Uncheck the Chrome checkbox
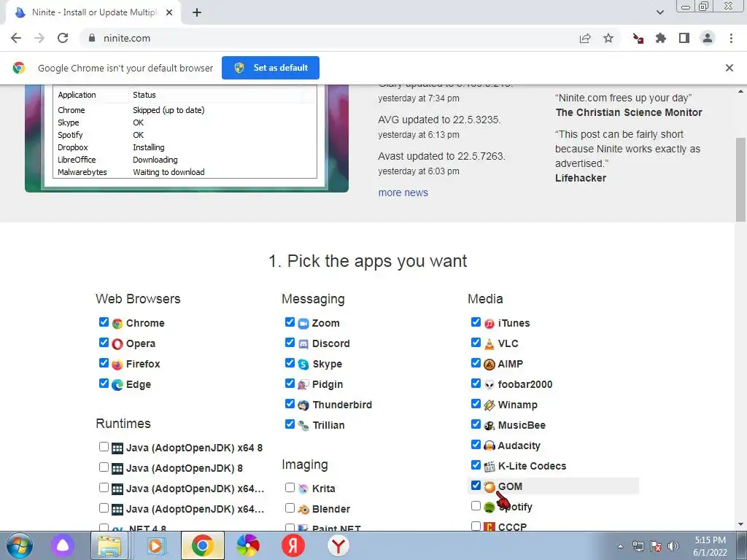Image resolution: width=747 pixels, height=560 pixels. (104, 322)
